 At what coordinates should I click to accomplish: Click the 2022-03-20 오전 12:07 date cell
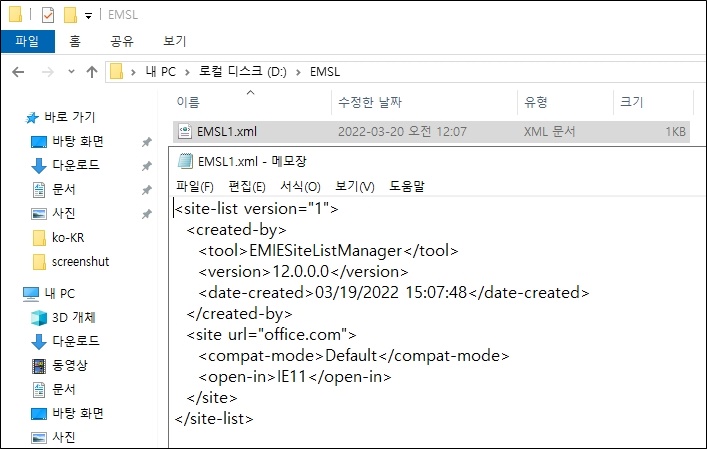pos(402,132)
